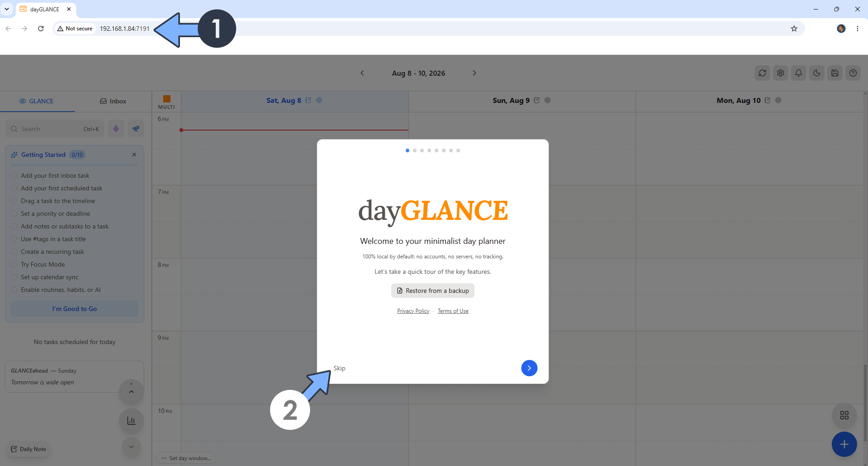The image size is (868, 466).
Task: Open the daily note icon for Sun, Aug 9
Action: [x=537, y=100]
